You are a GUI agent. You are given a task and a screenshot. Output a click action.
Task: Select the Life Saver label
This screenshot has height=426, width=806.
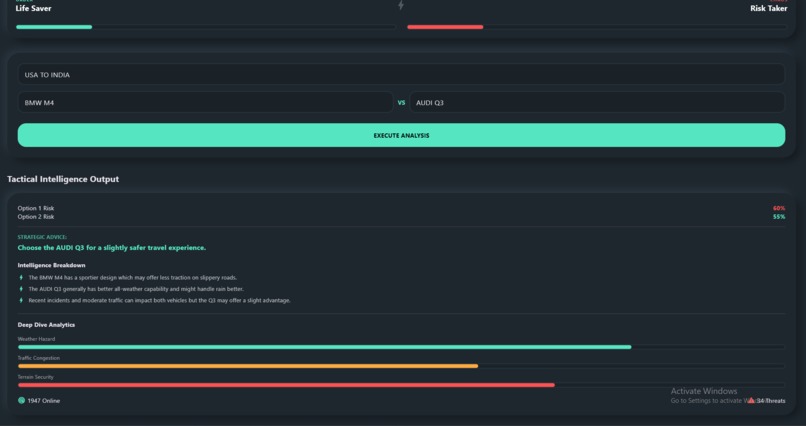coord(33,8)
